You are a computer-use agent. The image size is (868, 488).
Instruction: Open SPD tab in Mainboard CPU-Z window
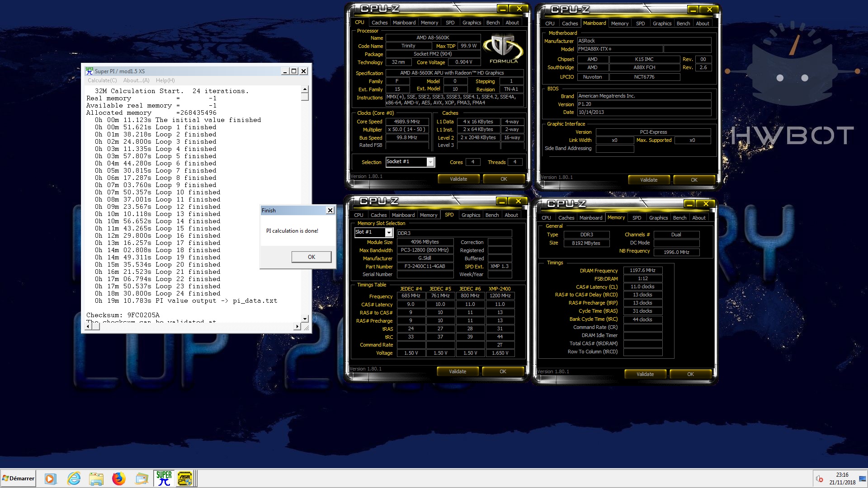640,23
